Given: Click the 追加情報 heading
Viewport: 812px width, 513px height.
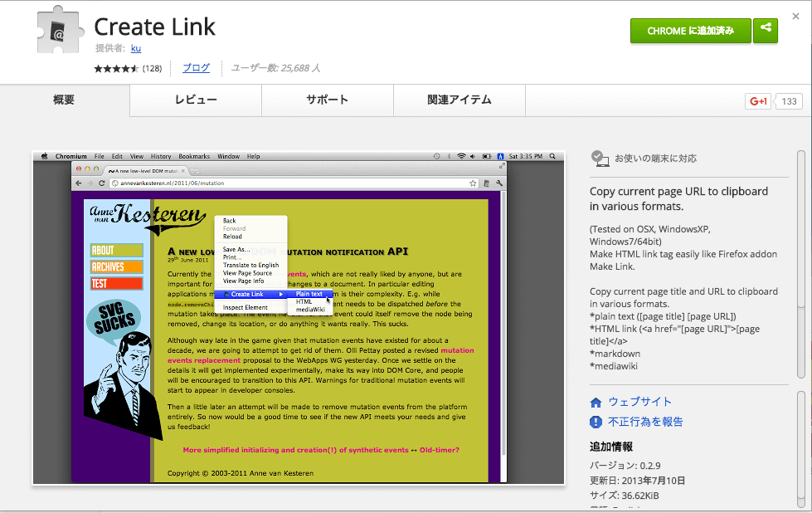Looking at the screenshot, I should (x=611, y=447).
